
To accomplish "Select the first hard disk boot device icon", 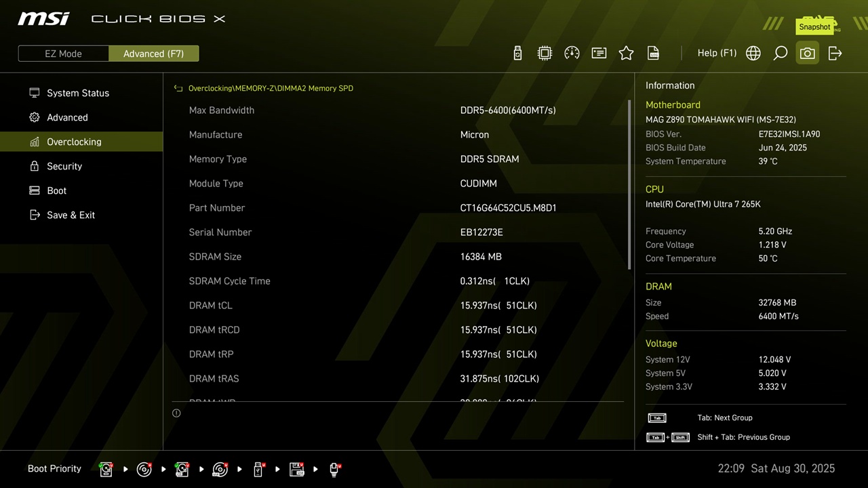I will (x=106, y=469).
